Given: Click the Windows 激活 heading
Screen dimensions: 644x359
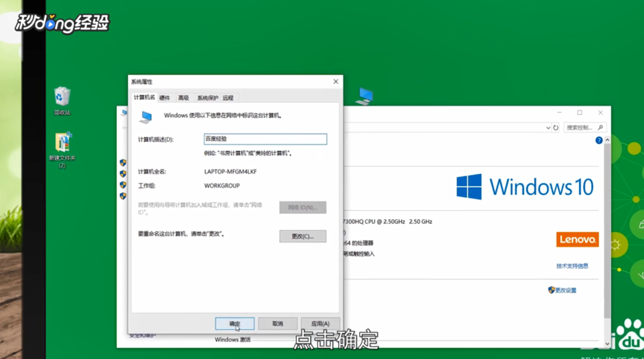Looking at the screenshot, I should point(232,340).
